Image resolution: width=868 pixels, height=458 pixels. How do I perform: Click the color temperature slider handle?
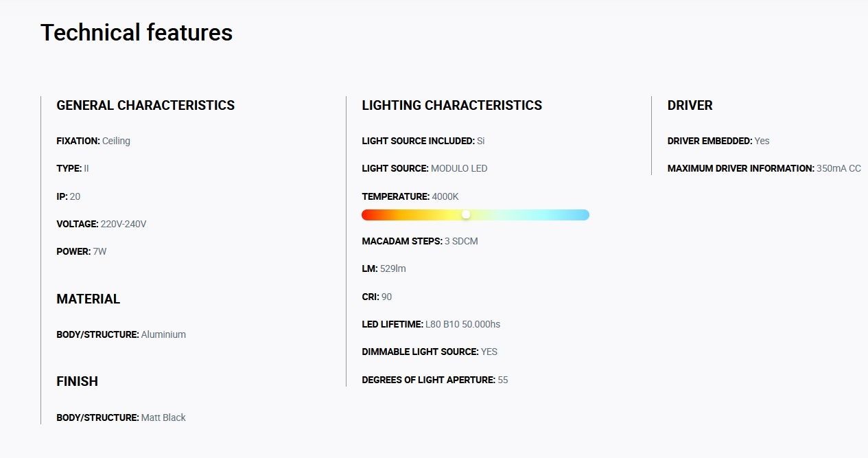[x=466, y=215]
